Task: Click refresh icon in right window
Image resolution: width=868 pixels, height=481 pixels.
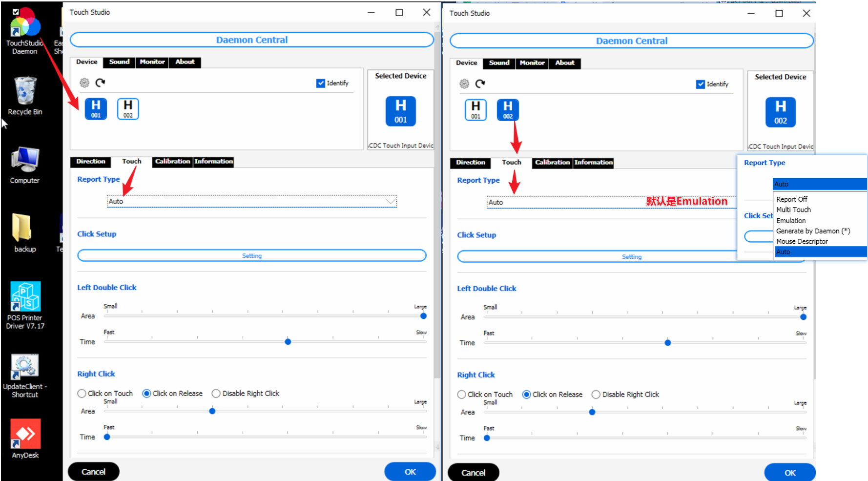Action: click(x=480, y=84)
